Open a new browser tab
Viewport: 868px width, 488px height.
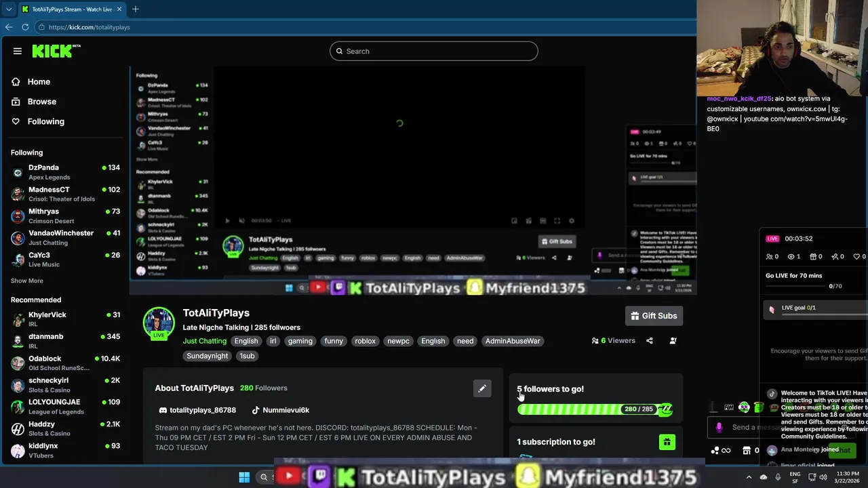click(136, 9)
